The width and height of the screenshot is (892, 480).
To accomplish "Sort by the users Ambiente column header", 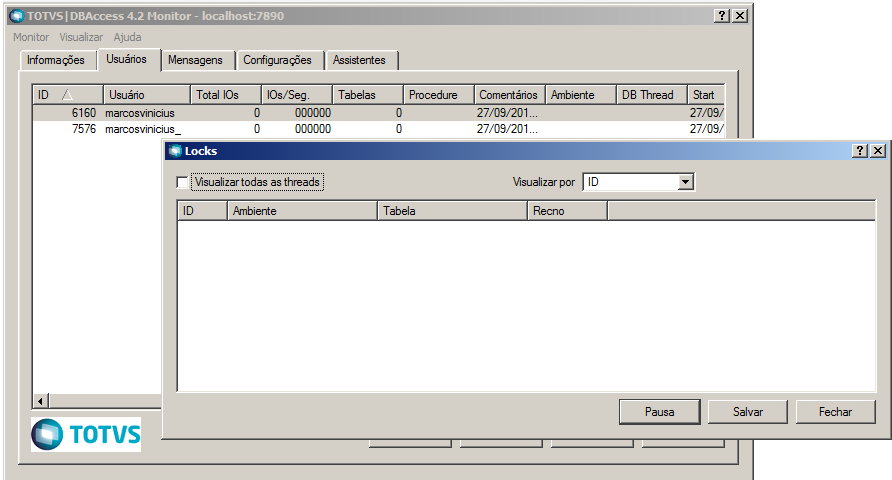I will pos(581,95).
